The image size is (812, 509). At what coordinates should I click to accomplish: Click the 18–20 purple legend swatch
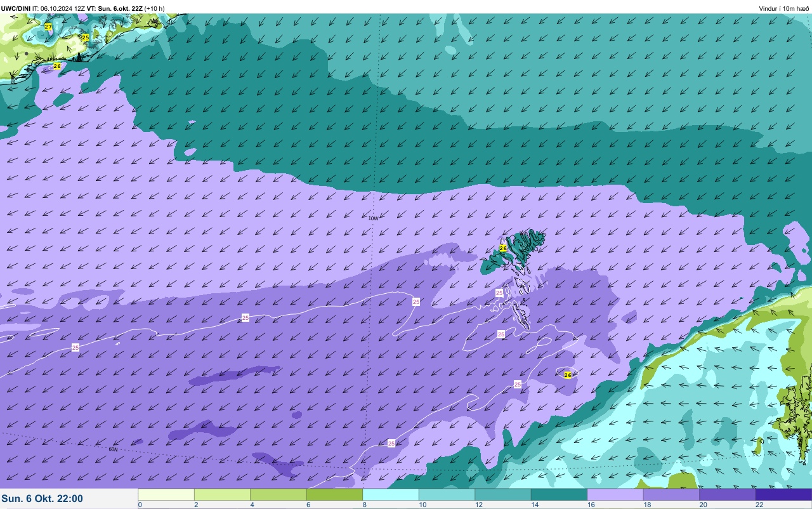click(671, 494)
